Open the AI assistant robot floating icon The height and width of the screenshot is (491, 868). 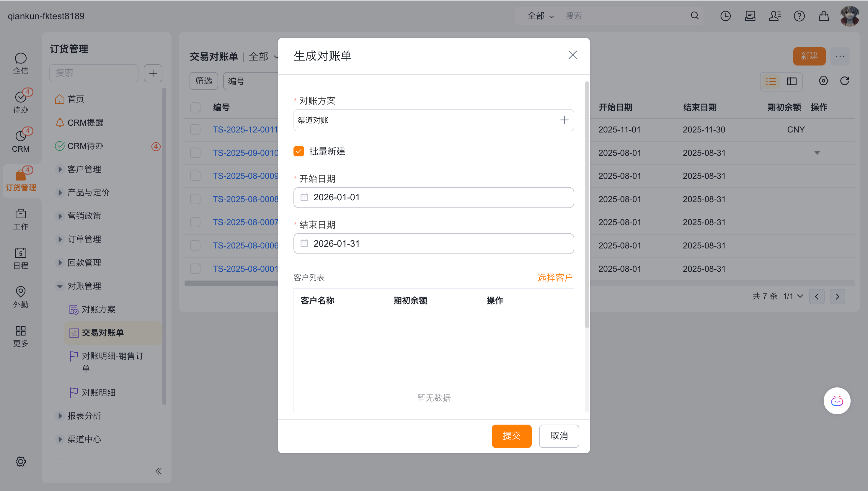pos(837,401)
